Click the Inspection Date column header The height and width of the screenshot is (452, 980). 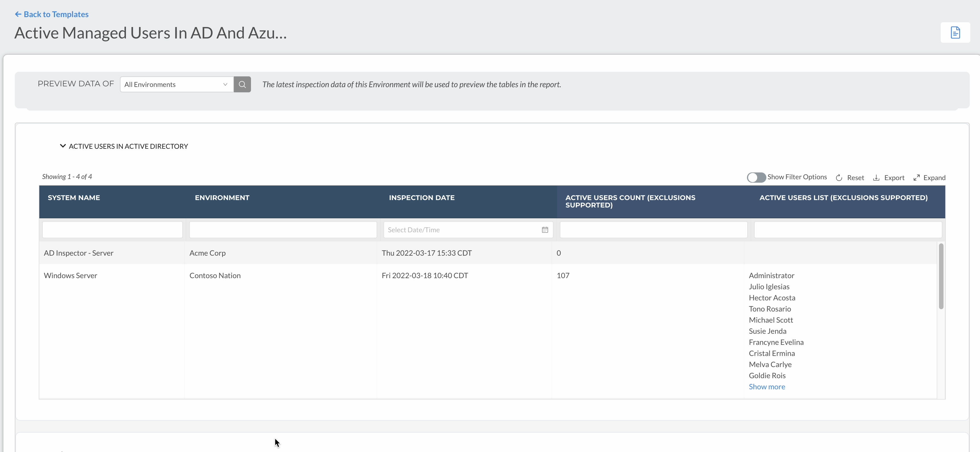click(422, 198)
